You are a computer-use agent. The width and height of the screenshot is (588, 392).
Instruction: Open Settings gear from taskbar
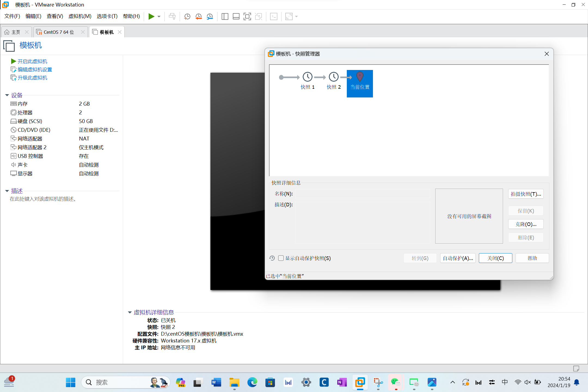pos(306,382)
